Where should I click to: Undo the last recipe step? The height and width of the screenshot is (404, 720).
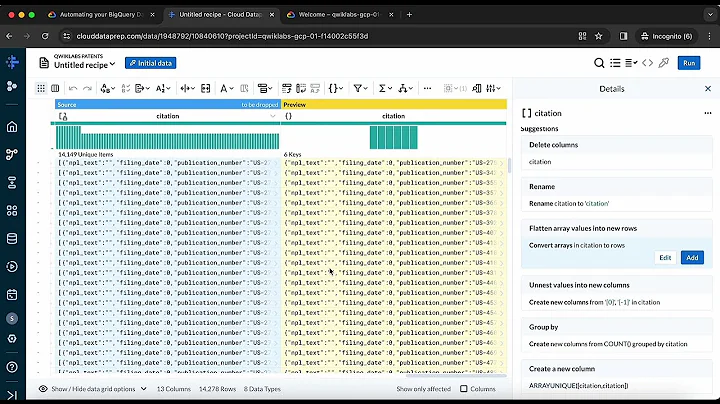73,88
